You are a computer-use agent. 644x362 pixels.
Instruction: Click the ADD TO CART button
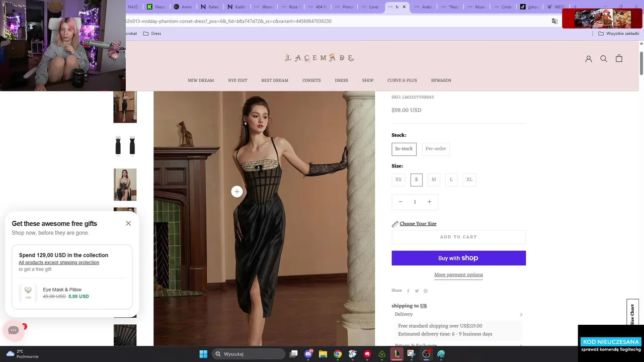click(x=458, y=237)
